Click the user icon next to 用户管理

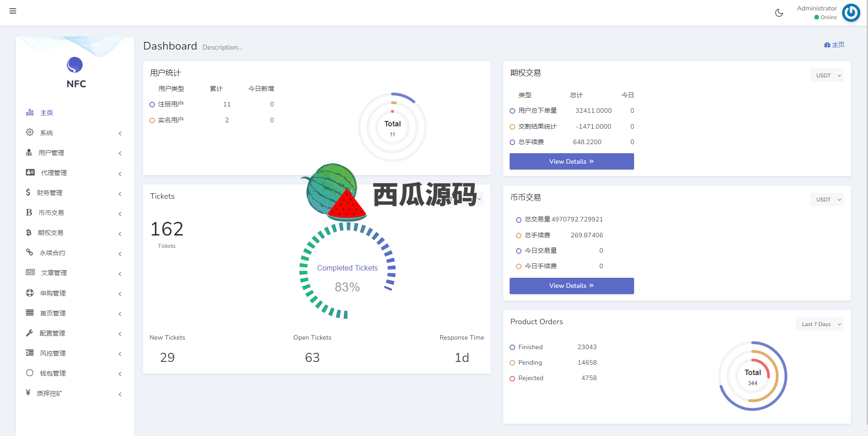click(x=29, y=152)
